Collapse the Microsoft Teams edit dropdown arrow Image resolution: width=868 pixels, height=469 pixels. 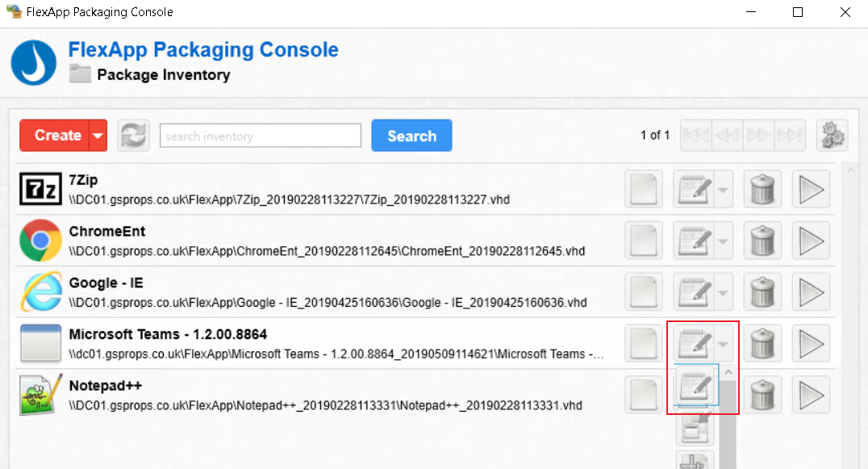click(x=723, y=344)
